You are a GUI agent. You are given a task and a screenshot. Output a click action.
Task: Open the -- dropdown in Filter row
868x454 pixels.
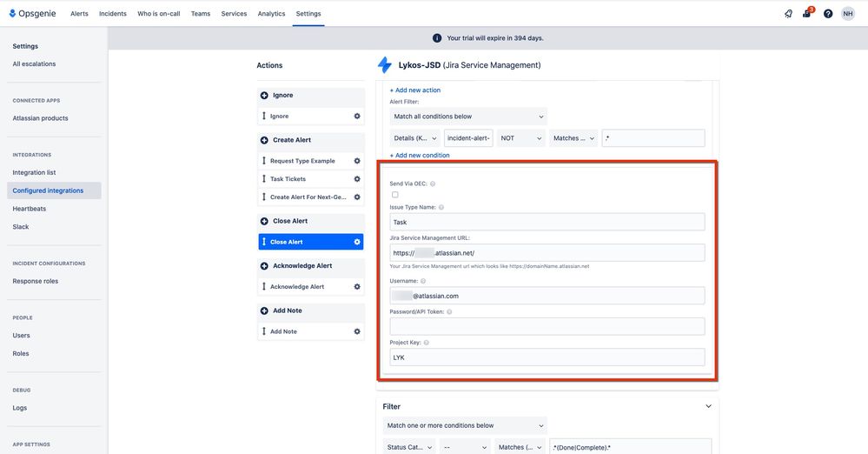pyautogui.click(x=465, y=447)
